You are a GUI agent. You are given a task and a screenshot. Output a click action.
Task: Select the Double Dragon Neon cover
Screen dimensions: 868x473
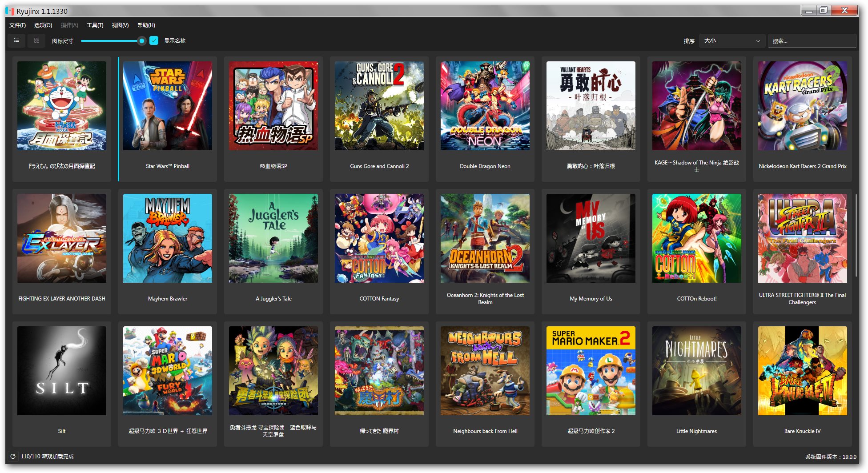click(x=485, y=106)
